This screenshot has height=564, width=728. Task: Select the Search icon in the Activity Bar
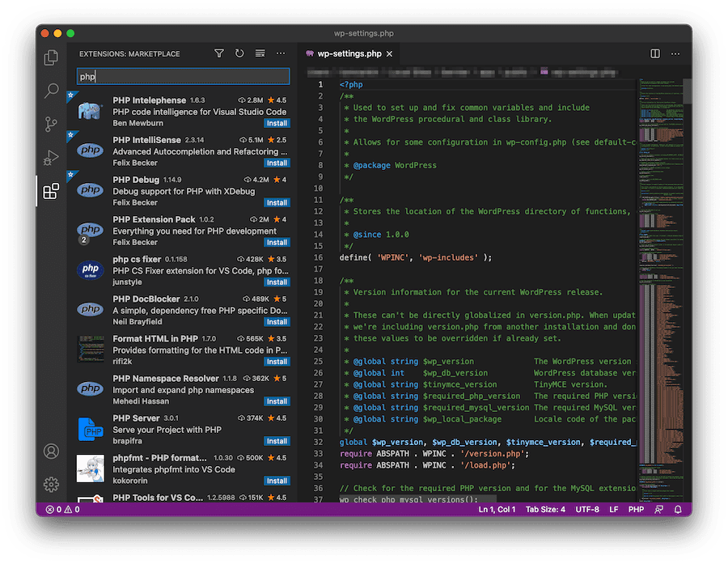51,91
